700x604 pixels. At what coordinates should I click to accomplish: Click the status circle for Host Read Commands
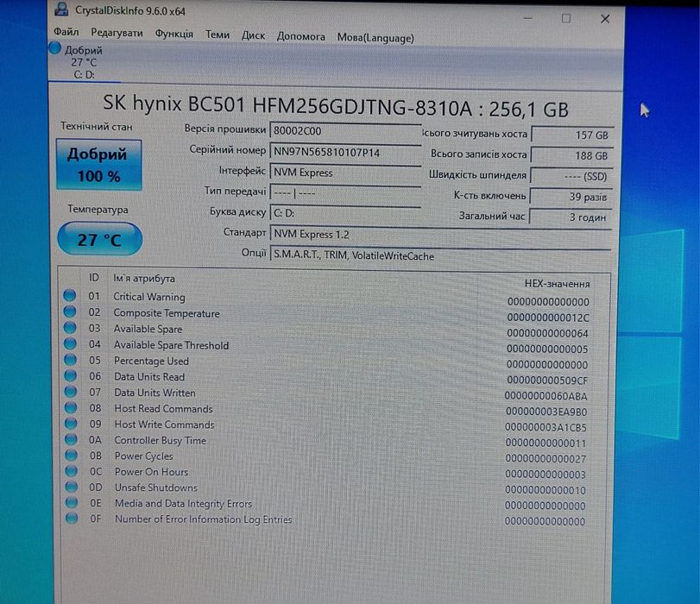click(71, 407)
